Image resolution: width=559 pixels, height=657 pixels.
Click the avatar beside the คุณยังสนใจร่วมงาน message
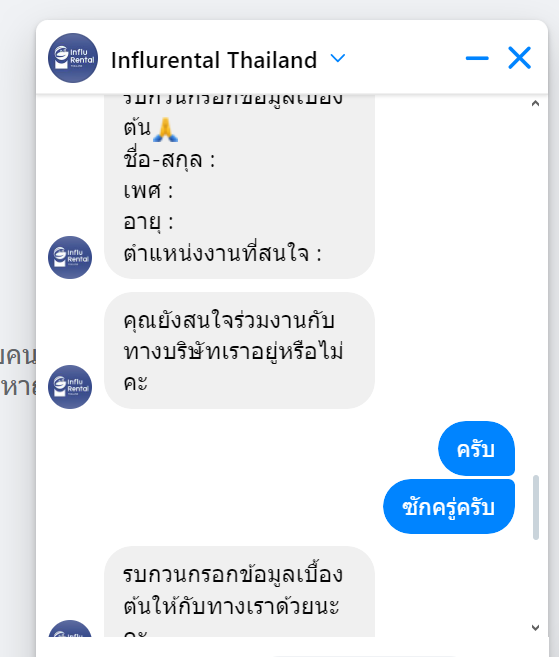tap(70, 387)
